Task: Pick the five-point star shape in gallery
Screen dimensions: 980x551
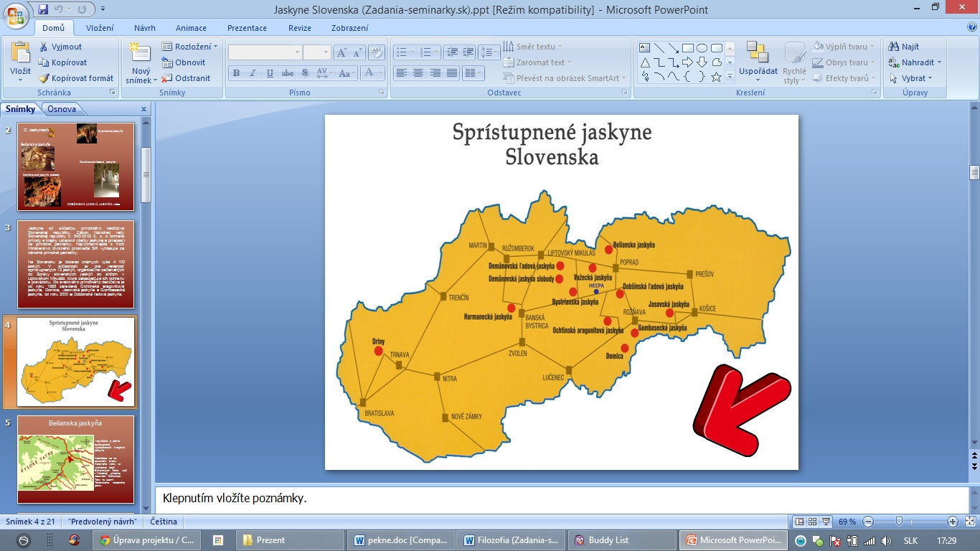Action: [716, 77]
